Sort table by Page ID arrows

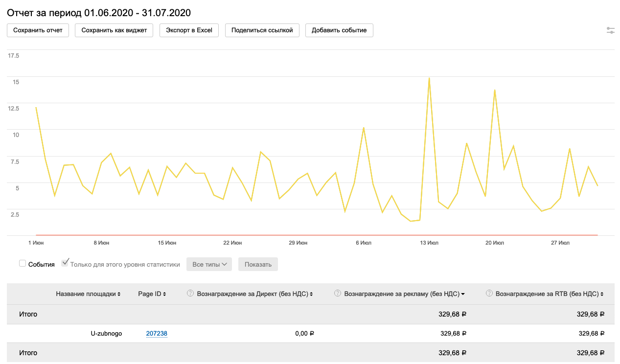point(164,294)
